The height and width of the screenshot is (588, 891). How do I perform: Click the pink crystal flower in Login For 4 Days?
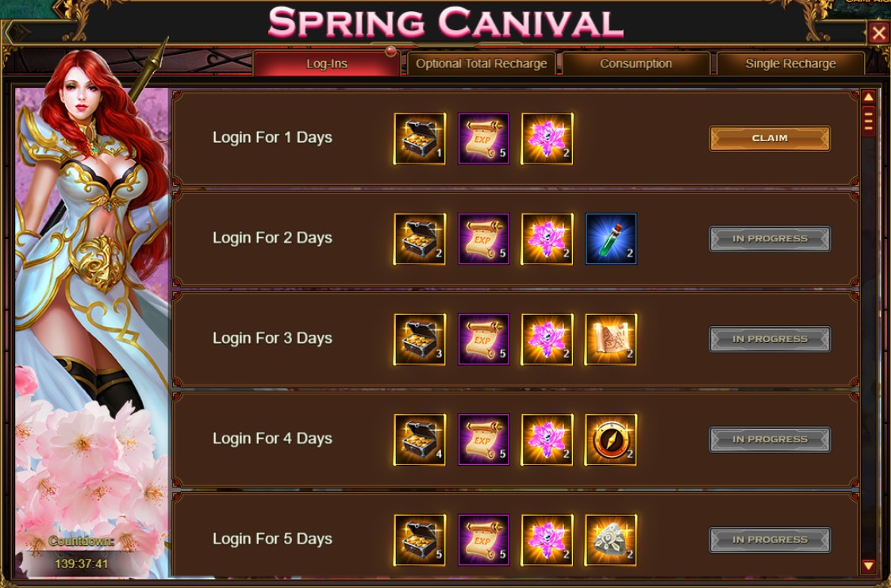coord(547,440)
